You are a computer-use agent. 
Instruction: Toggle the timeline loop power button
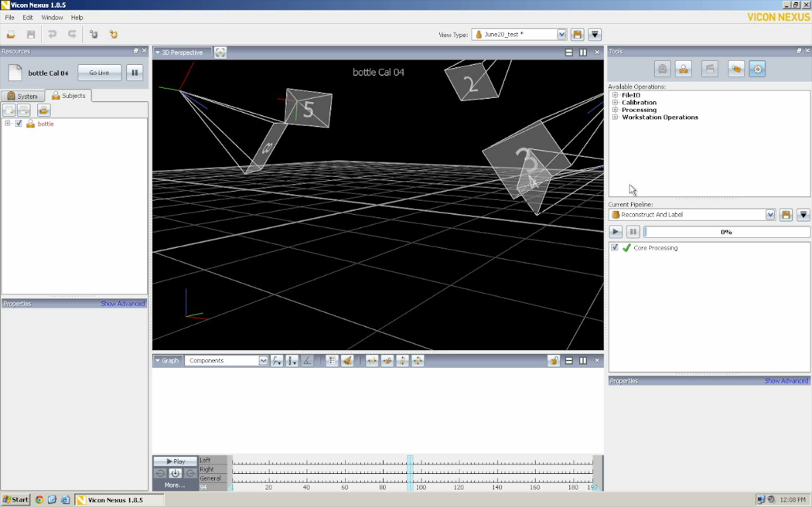point(175,473)
